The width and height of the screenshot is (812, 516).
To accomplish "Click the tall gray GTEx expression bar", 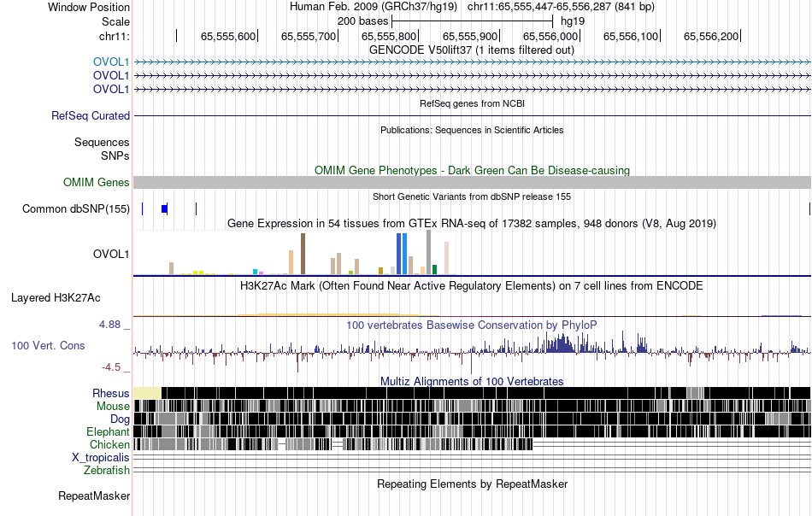I will tap(428, 252).
